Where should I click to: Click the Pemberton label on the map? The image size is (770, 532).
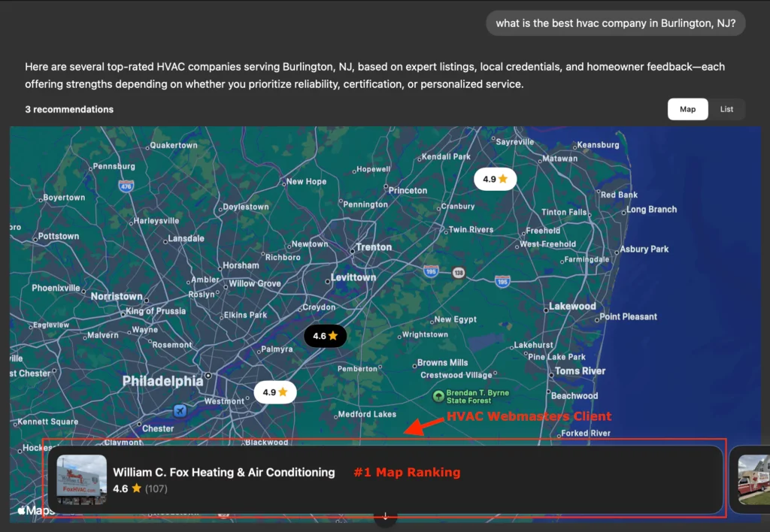357,369
